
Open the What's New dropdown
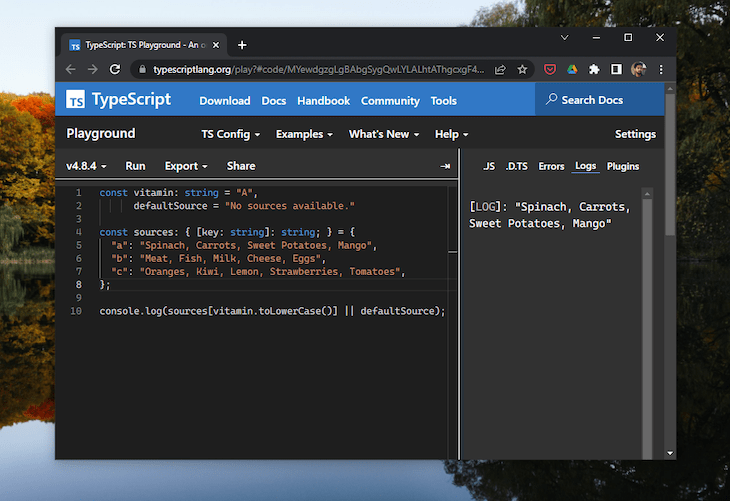[384, 135]
